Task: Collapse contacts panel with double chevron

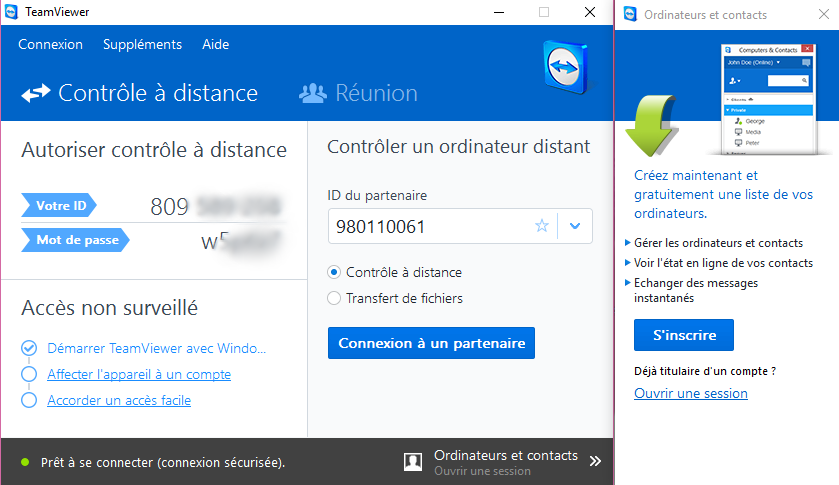Action: pyautogui.click(x=596, y=461)
